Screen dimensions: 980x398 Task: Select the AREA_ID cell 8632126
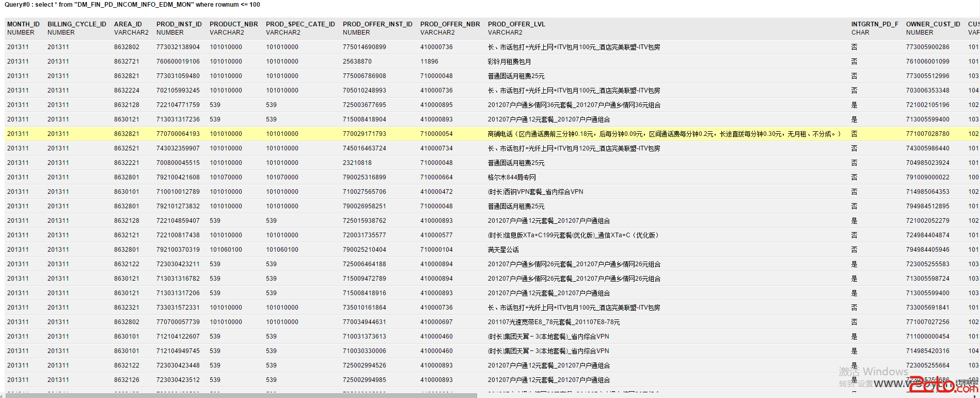(127, 380)
